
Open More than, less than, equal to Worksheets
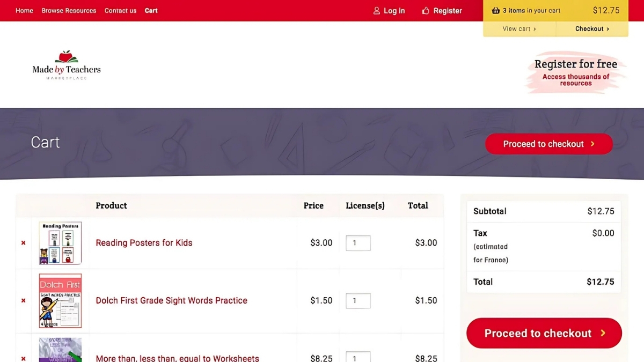tap(177, 358)
